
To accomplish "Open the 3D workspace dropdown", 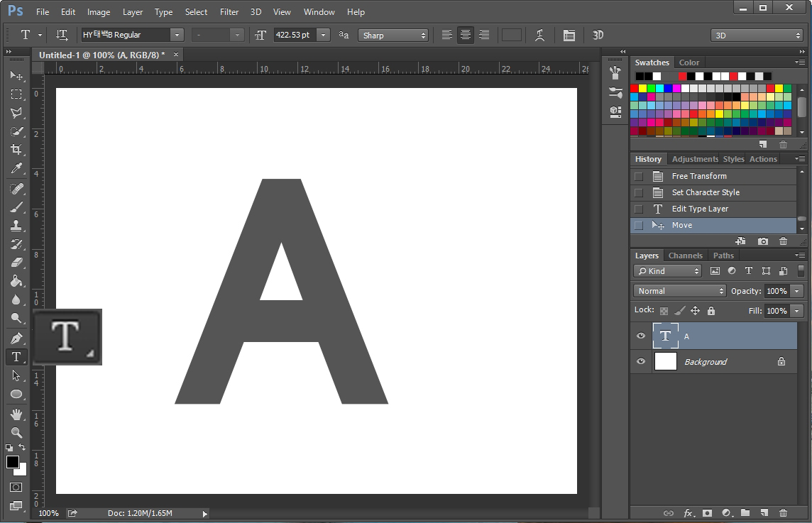I will (757, 35).
